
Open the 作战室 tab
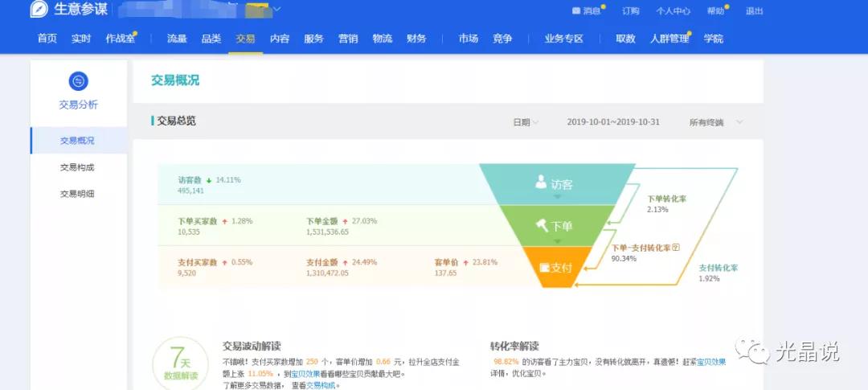click(x=120, y=39)
